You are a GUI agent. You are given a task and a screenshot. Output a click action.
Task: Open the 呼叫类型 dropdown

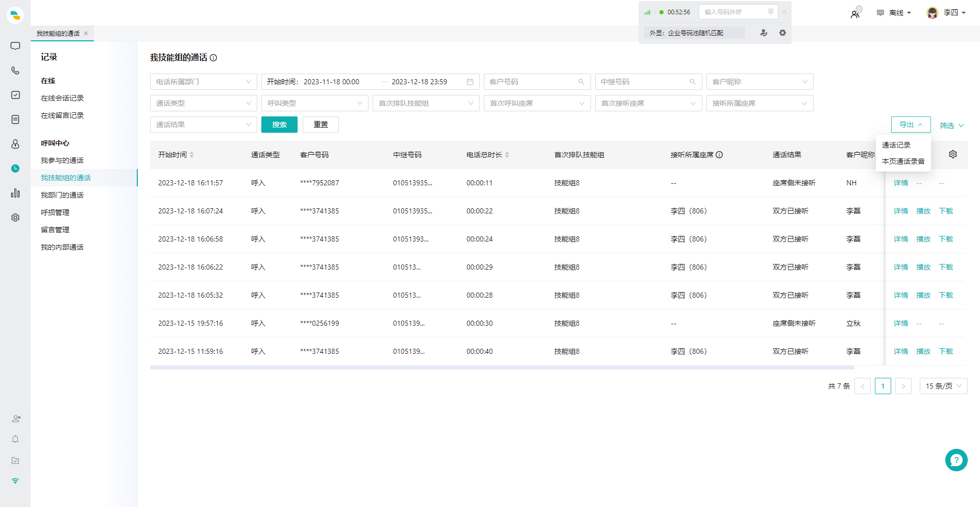pyautogui.click(x=315, y=103)
